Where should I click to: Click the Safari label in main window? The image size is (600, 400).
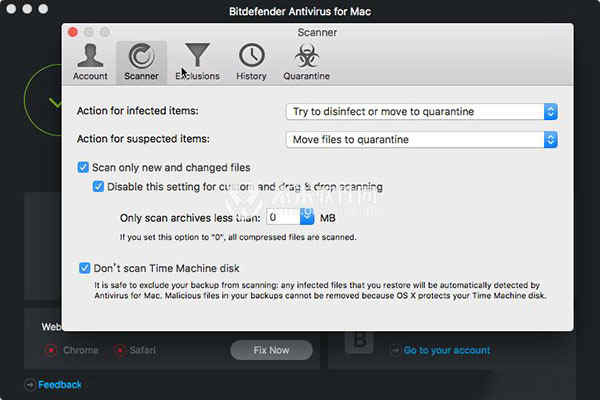pos(142,350)
